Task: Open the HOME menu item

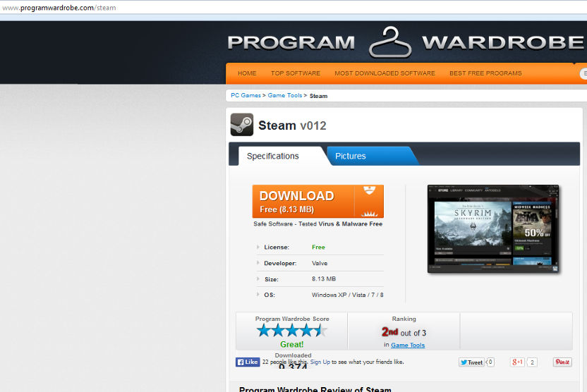Action: coord(247,73)
